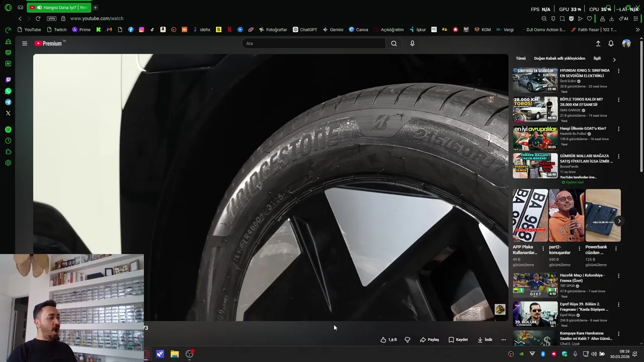
Task: Open options for Hazırlık Maçı Kolombiya video
Action: [x=618, y=276]
